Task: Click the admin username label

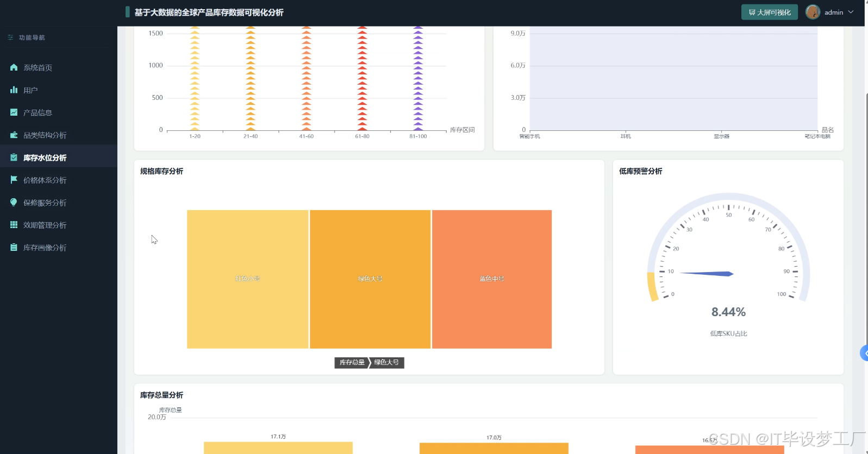Action: [834, 12]
